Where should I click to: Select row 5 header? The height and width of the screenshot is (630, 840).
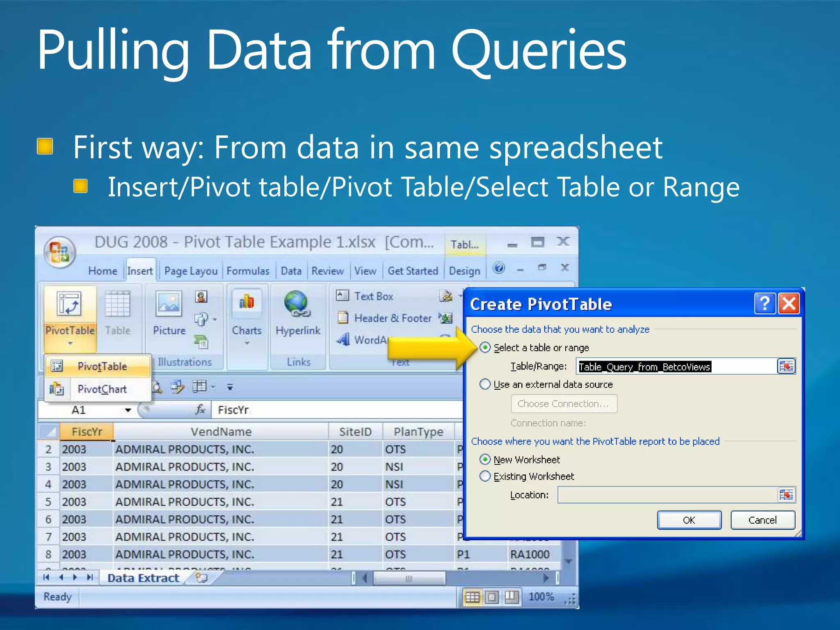[x=49, y=502]
